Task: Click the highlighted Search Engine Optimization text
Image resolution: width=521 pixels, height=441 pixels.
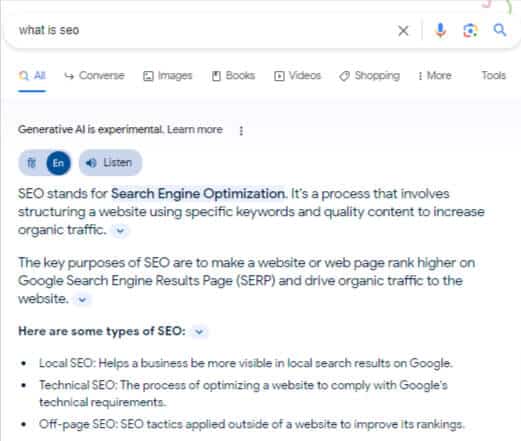Action: 198,194
